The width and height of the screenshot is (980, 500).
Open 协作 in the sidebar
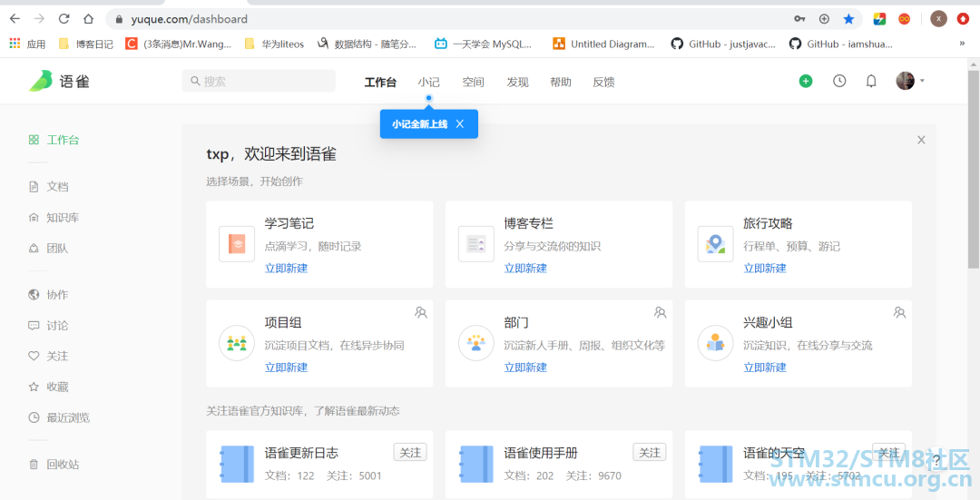49,295
